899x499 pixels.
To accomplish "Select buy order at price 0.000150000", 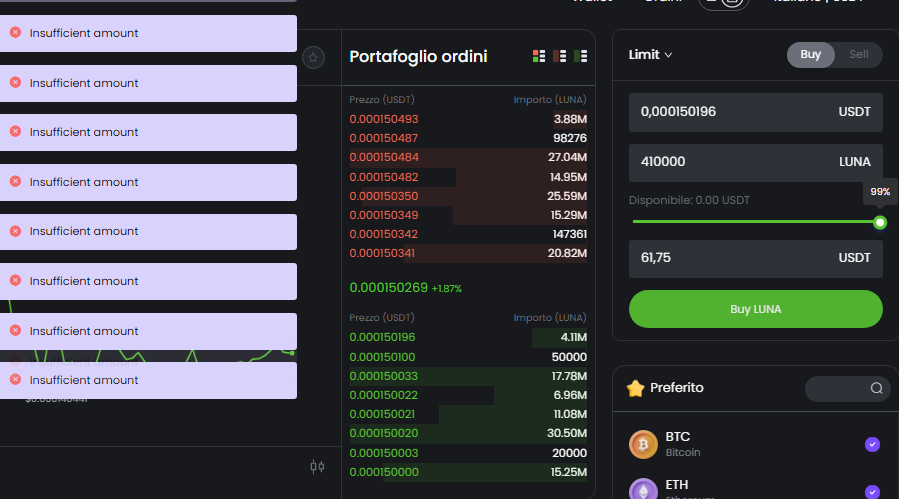I will 468,472.
